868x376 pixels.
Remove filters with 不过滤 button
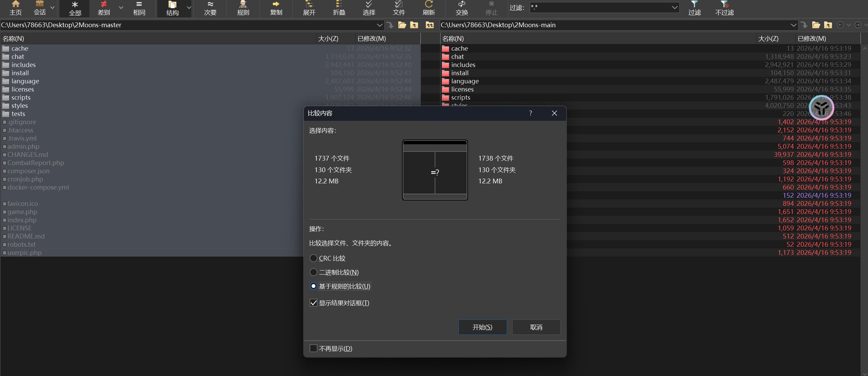coord(724,8)
